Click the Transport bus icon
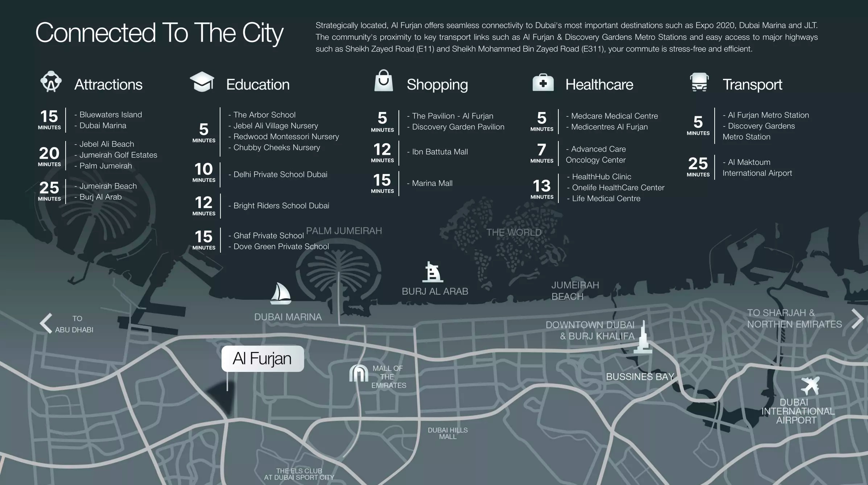This screenshot has height=485, width=868. [x=699, y=82]
